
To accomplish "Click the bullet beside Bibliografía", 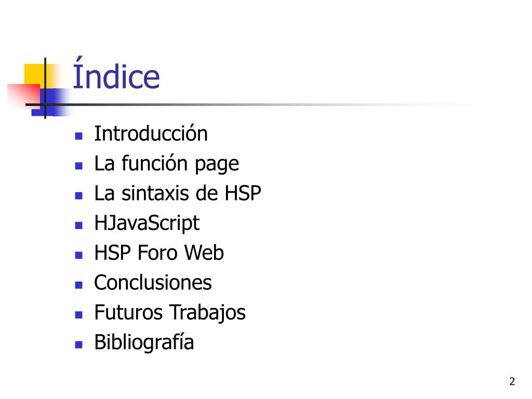I will pos(79,345).
